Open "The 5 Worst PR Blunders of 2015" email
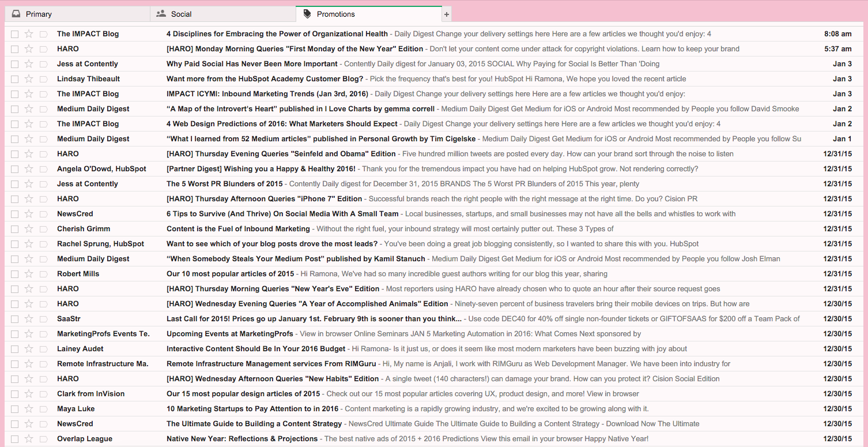This screenshot has height=447, width=868. pyautogui.click(x=224, y=184)
